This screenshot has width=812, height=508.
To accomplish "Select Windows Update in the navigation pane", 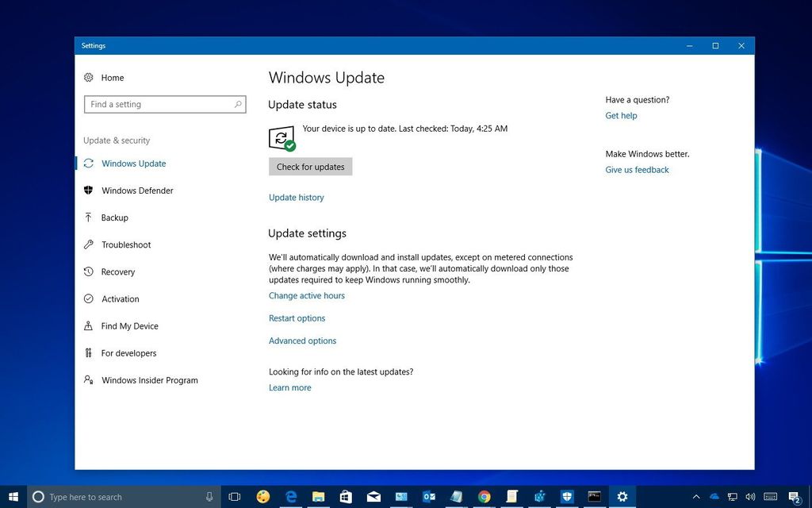I will coord(132,163).
